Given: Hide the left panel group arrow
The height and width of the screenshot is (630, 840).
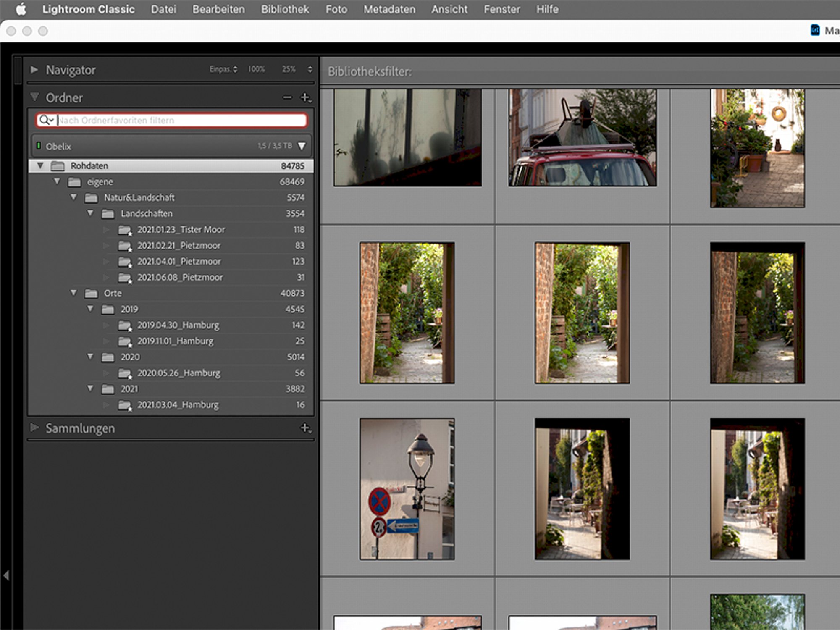Looking at the screenshot, I should (6, 575).
